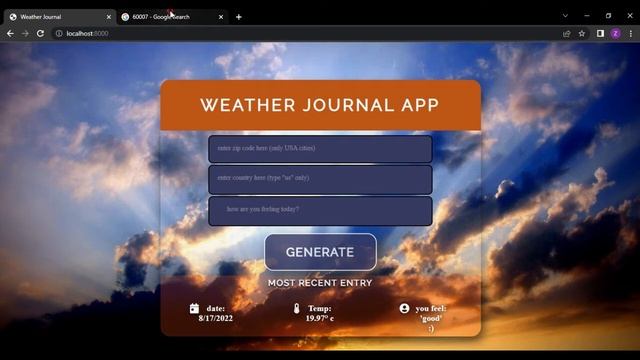Focus the zip code input field
Screen dimensions: 640x360
(320, 149)
